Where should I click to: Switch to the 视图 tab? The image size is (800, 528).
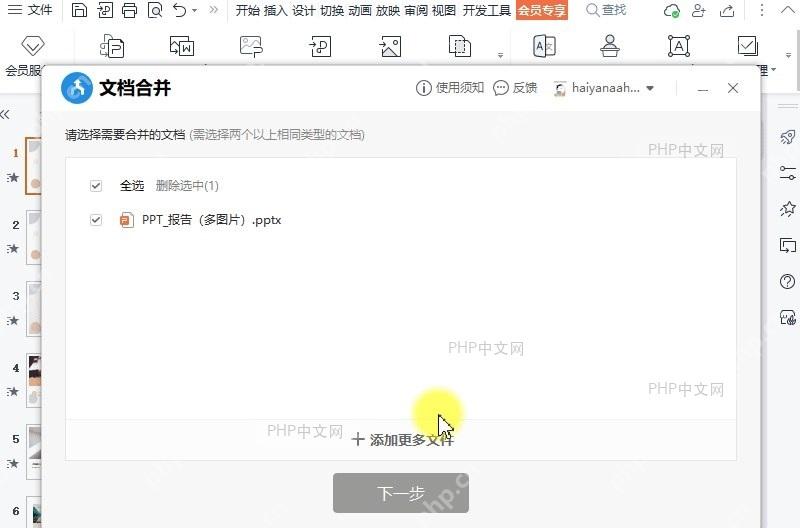point(443,10)
